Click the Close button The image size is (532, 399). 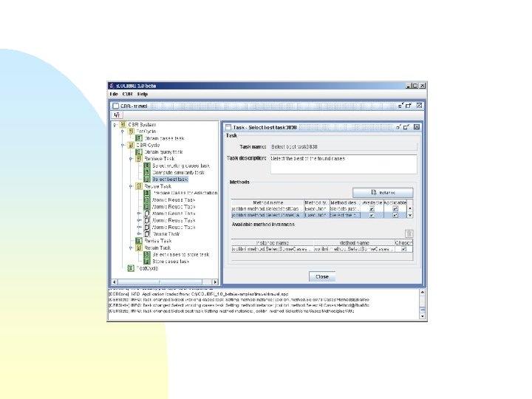point(322,276)
